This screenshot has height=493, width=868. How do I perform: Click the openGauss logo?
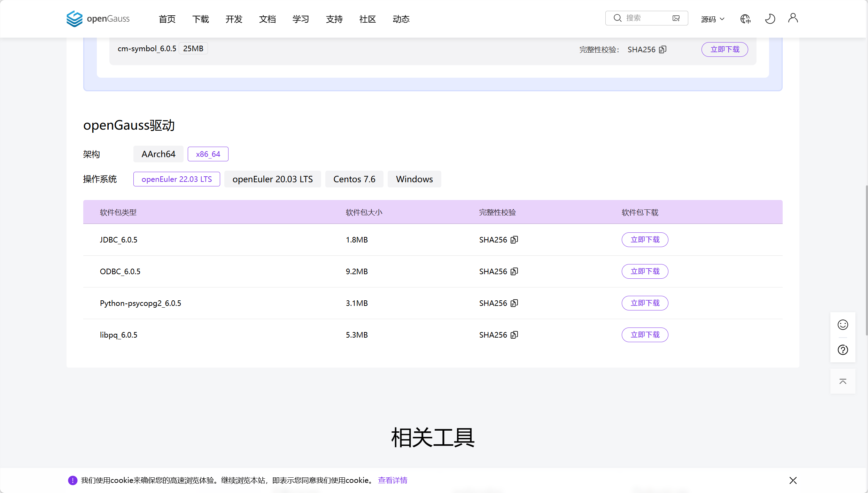[98, 18]
